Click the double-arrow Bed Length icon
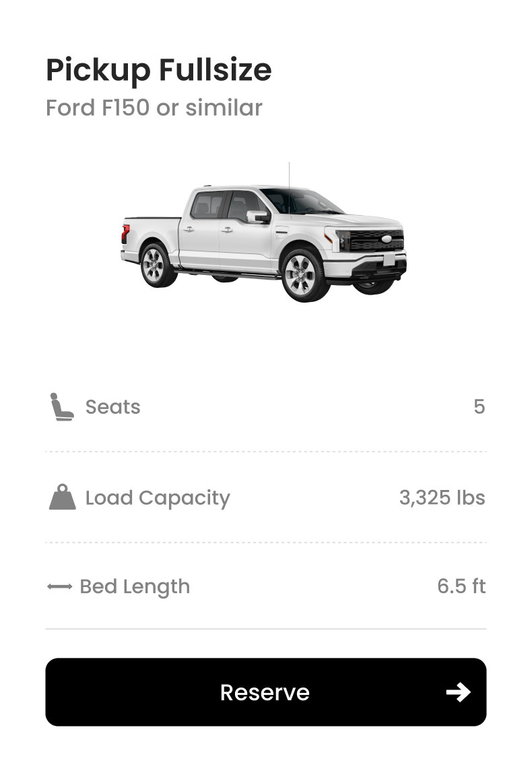532x767 pixels. tap(59, 587)
